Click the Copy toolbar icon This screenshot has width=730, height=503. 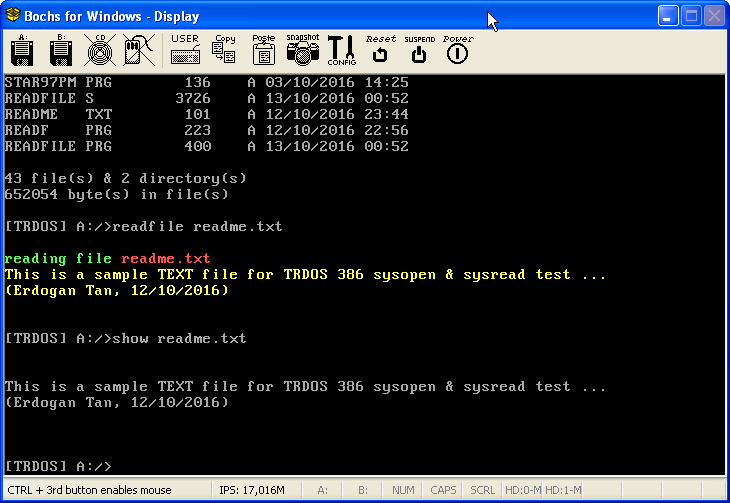coord(225,50)
